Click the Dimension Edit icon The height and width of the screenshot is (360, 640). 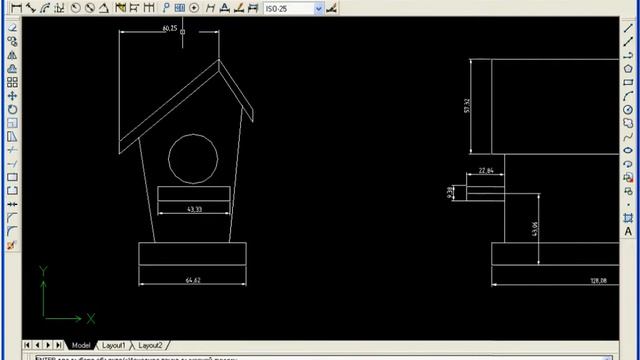(x=210, y=8)
